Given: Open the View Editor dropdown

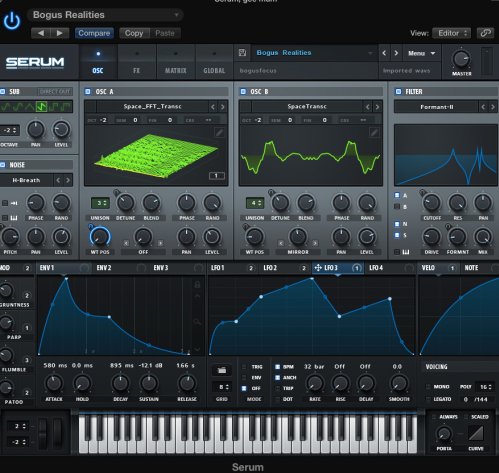Looking at the screenshot, I should click(x=452, y=33).
